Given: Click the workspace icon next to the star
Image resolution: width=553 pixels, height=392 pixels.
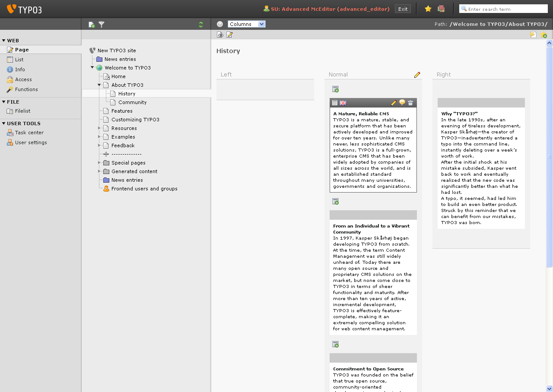Looking at the screenshot, I should click(441, 9).
